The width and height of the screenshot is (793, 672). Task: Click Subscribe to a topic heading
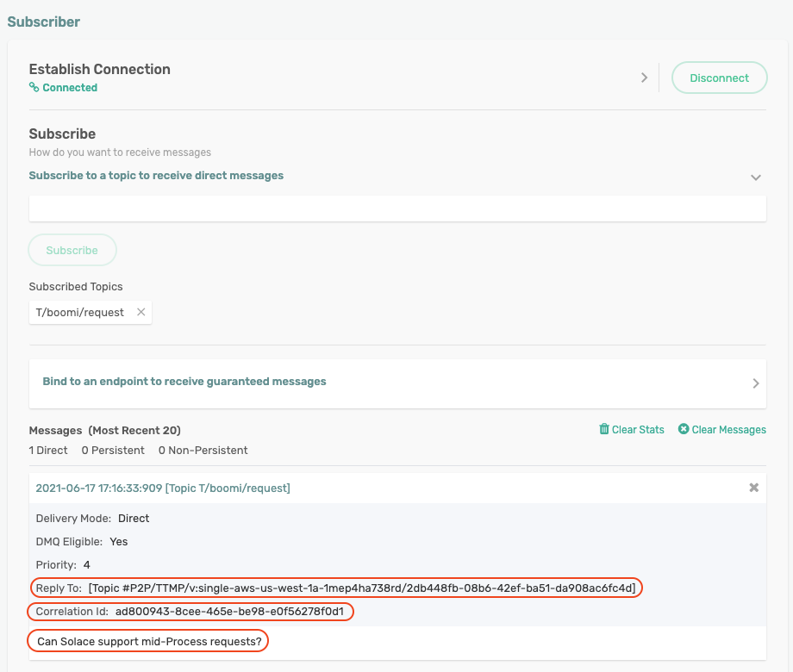[156, 176]
